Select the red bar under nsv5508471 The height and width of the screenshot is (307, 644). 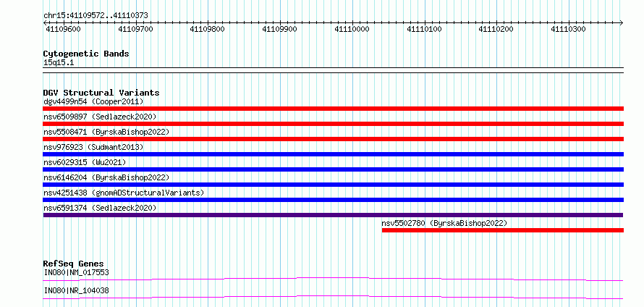334,139
